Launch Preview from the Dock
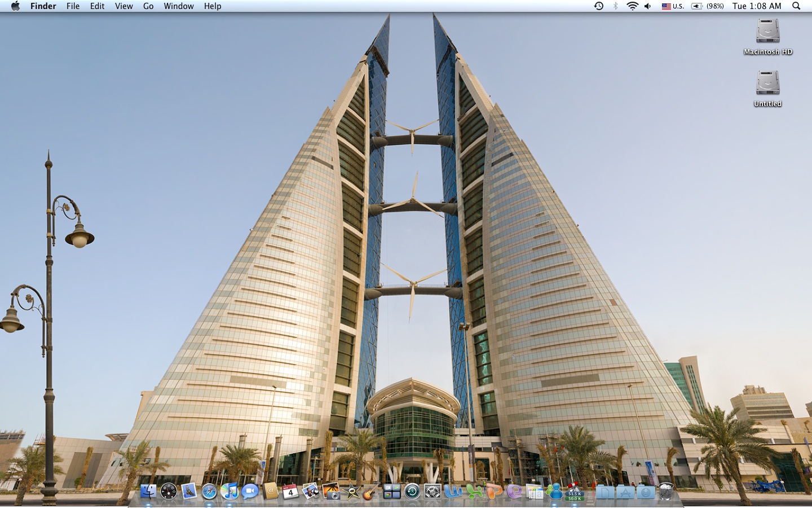Image resolution: width=812 pixels, height=508 pixels. pyautogui.click(x=311, y=491)
